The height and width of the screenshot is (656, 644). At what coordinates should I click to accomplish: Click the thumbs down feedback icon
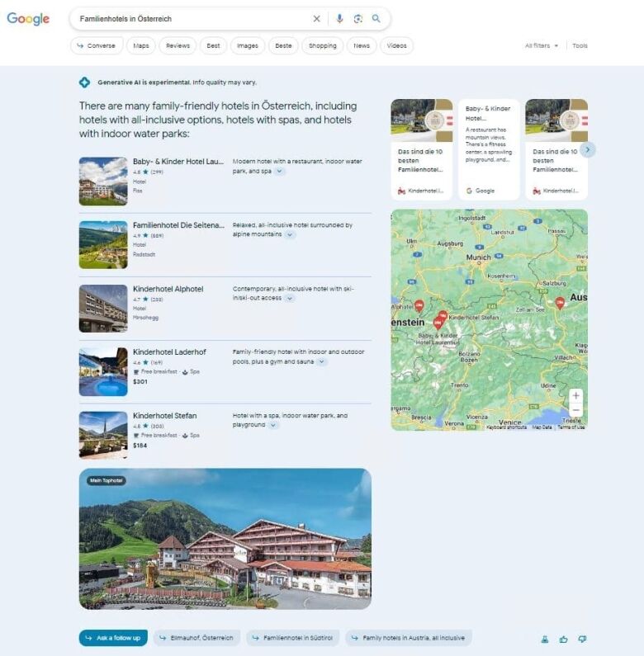[582, 639]
